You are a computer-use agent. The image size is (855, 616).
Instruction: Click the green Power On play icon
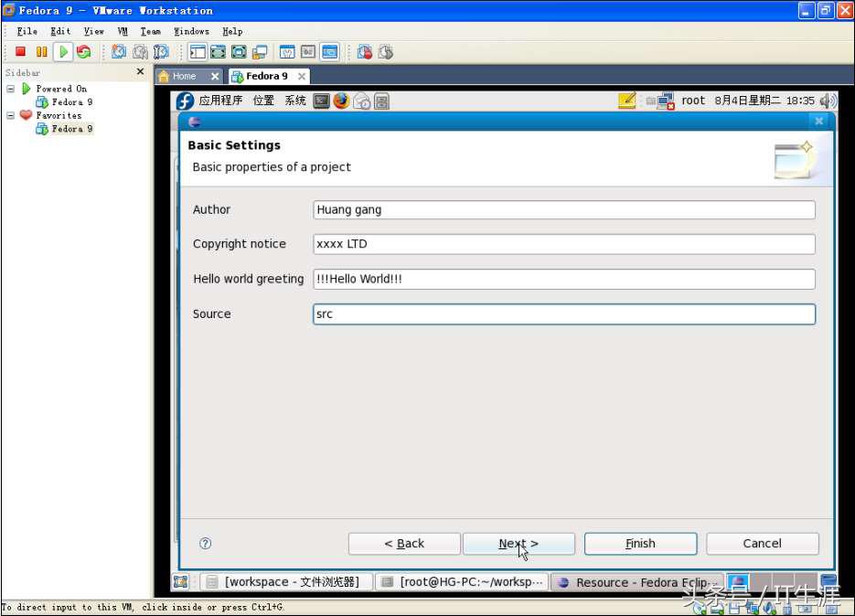point(63,52)
